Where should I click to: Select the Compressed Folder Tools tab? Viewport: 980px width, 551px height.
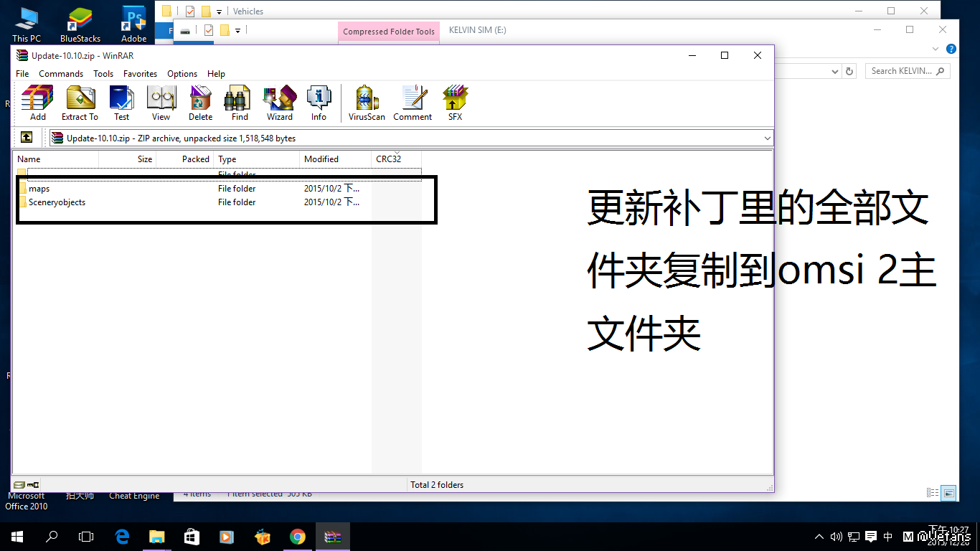pyautogui.click(x=389, y=32)
